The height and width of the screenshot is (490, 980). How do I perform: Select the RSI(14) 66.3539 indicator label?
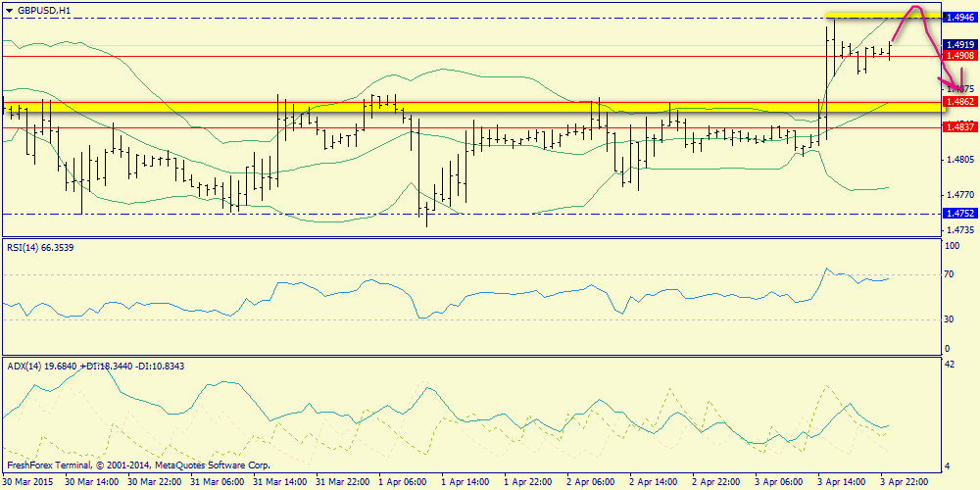tap(39, 248)
